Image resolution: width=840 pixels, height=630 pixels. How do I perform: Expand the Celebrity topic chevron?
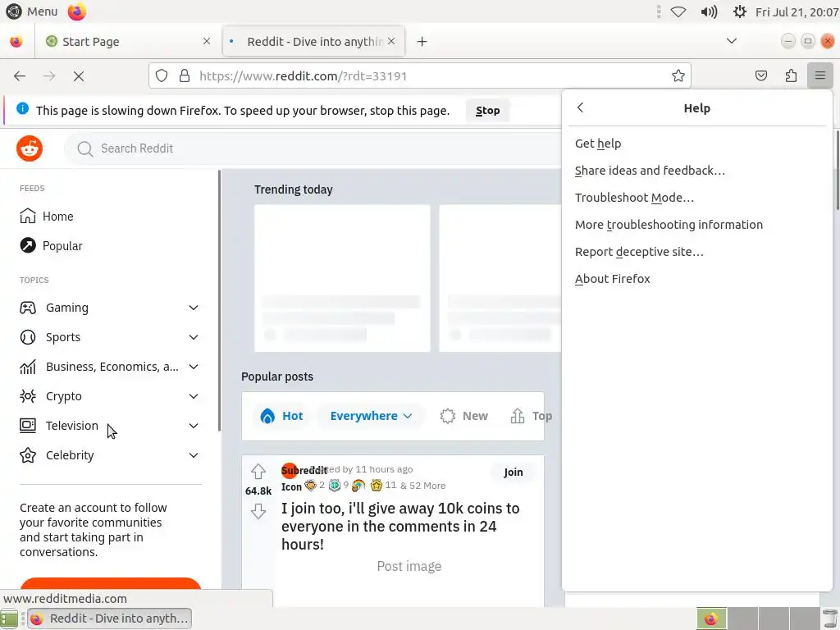pyautogui.click(x=194, y=454)
